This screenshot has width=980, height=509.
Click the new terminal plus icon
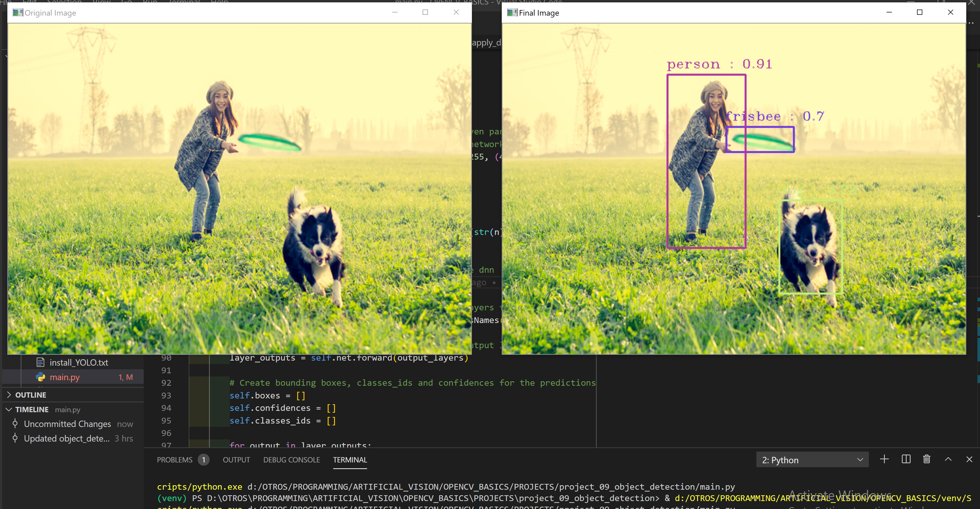884,460
